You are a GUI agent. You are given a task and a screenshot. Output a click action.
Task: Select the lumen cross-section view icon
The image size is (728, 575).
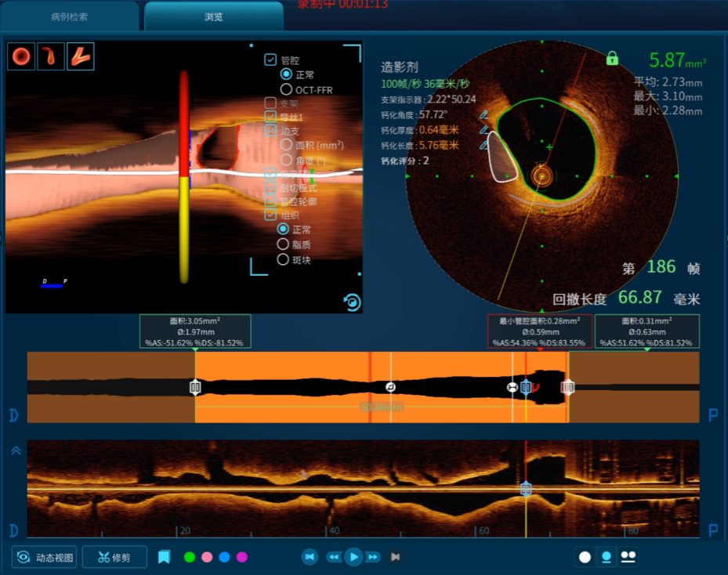tap(21, 56)
